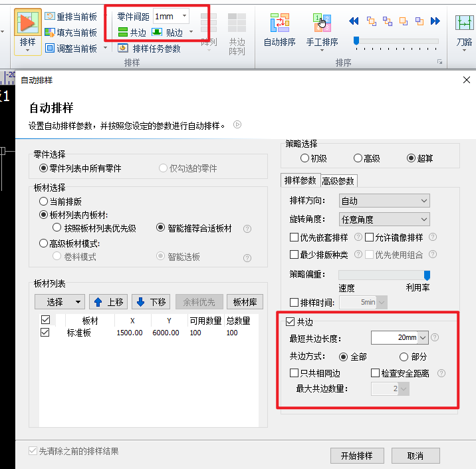
Task: Untick the 标准板 row checkbox
Action: click(45, 333)
